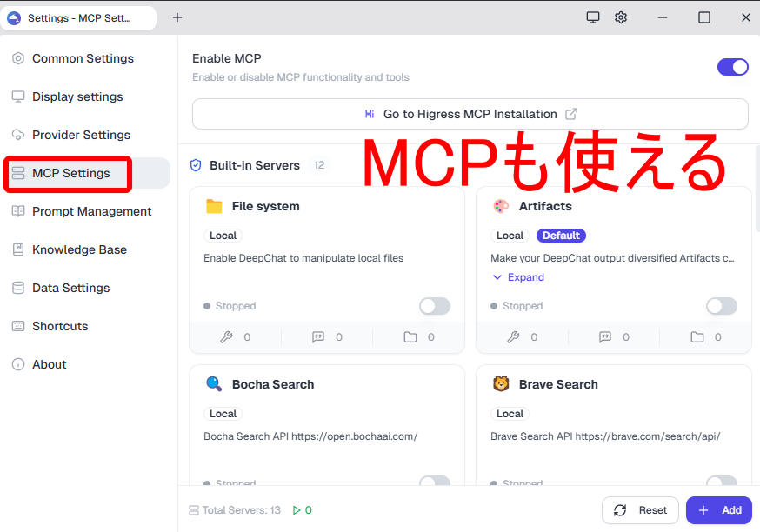Click the File system card title
The image size is (760, 532).
[x=265, y=206]
